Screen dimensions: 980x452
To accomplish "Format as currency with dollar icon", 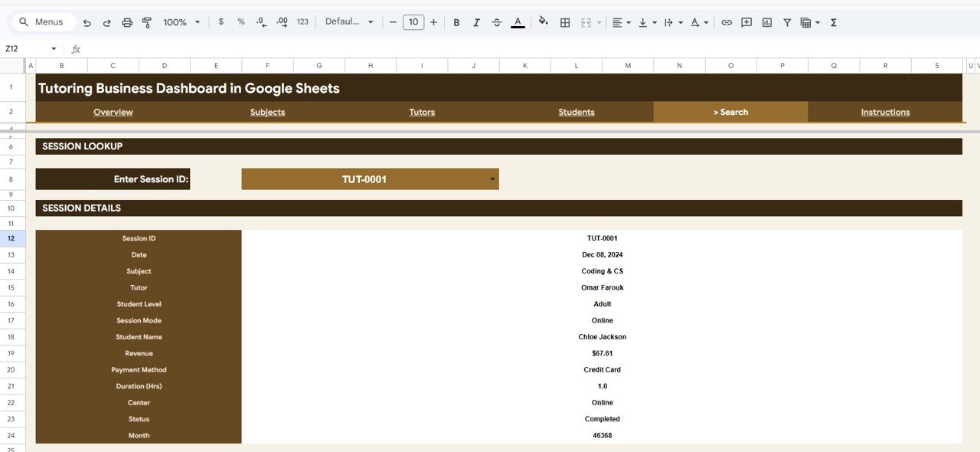I will 221,22.
